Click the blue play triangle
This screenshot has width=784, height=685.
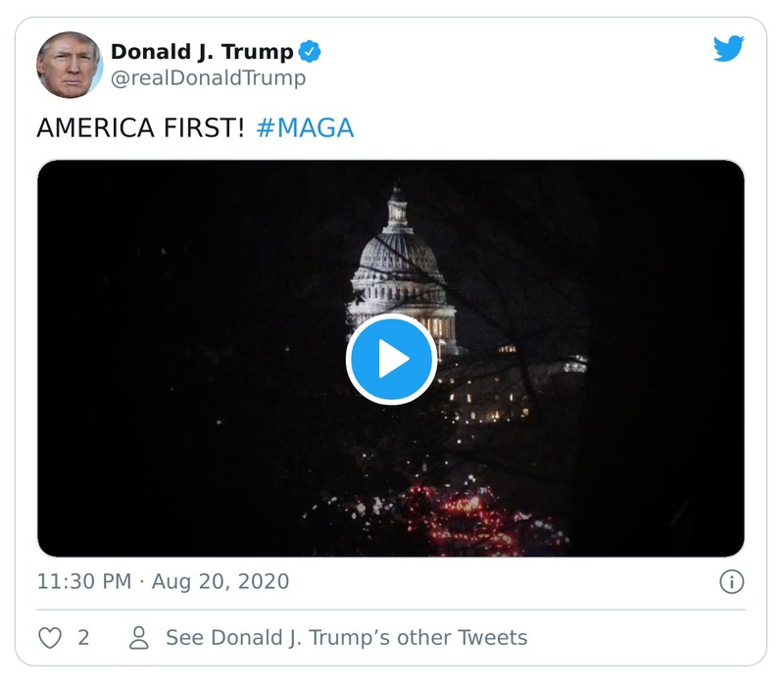pyautogui.click(x=395, y=359)
